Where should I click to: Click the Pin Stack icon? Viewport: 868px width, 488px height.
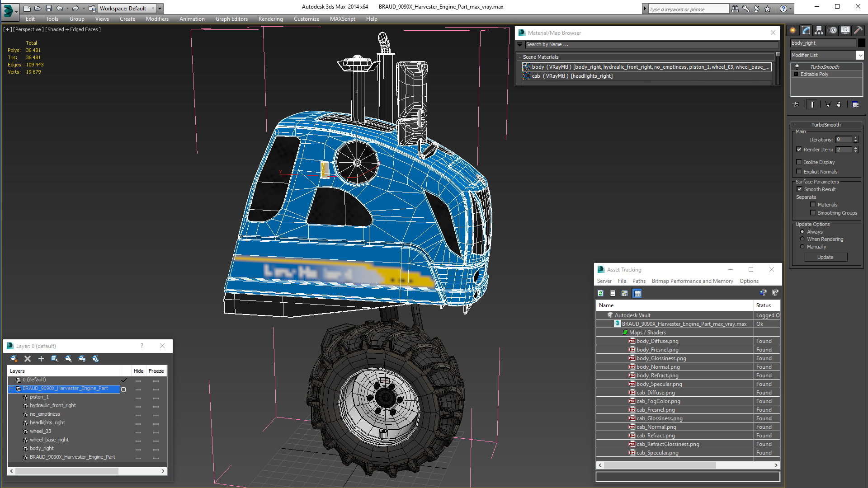coord(797,104)
